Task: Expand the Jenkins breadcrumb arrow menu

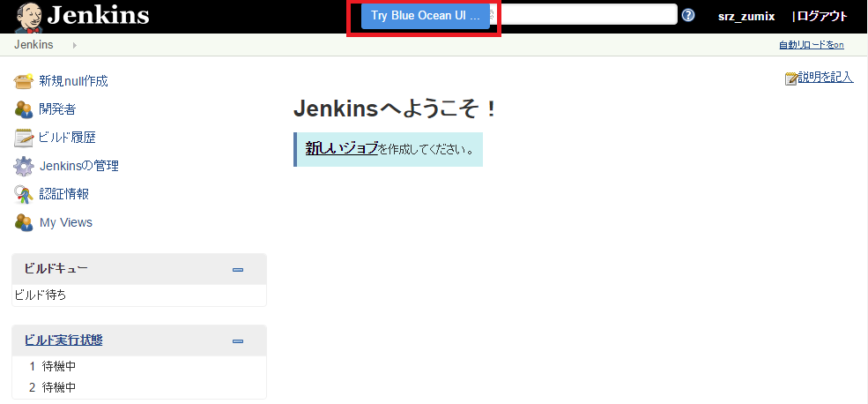Action: pos(75,45)
